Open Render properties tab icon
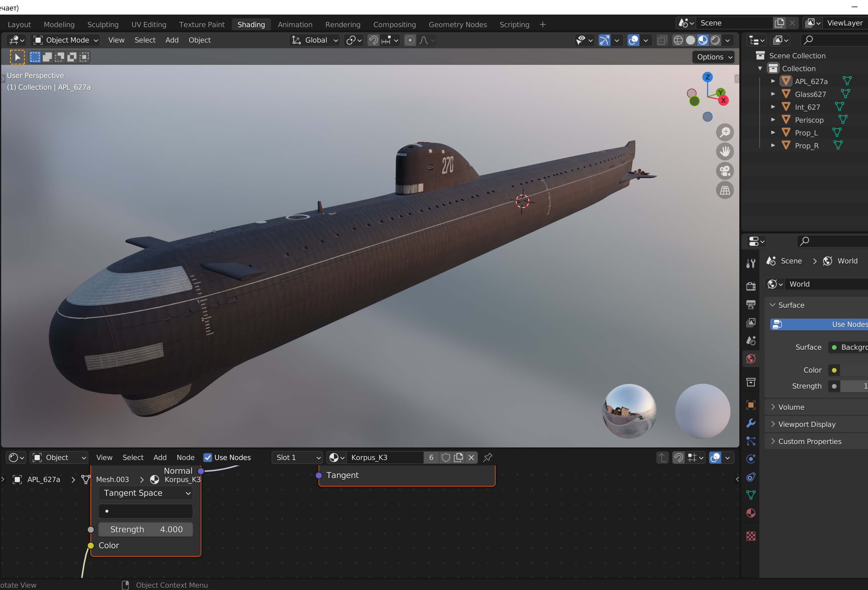The height and width of the screenshot is (590, 868). [751, 286]
